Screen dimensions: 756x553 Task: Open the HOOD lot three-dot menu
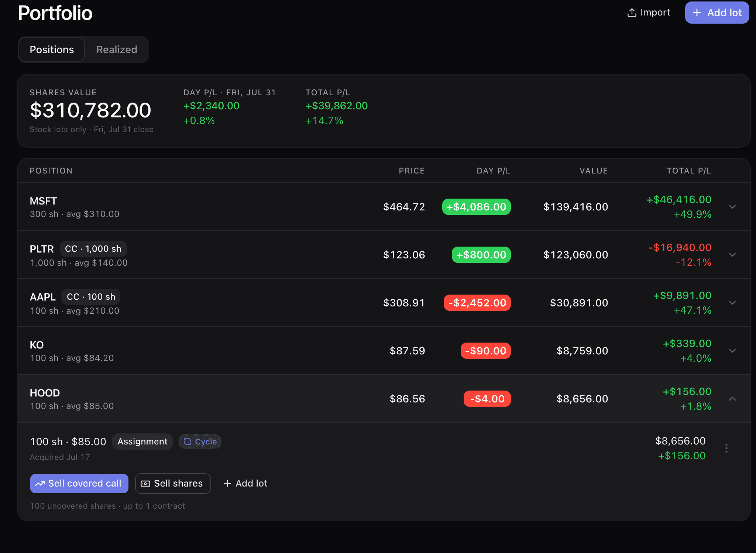726,448
